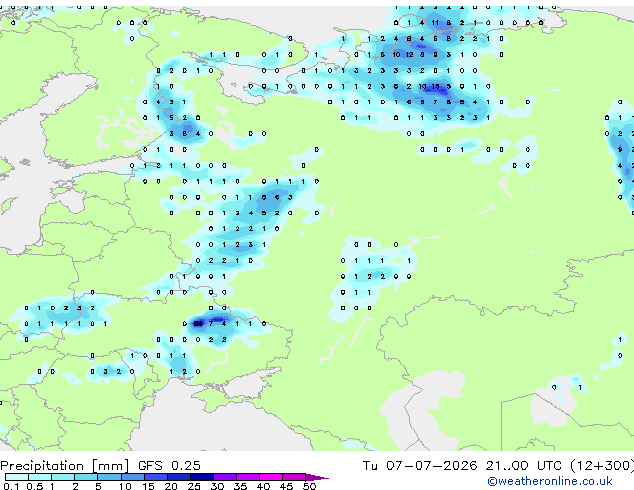634x490 pixels.
Task: Click the 0.1–0.5 mm palest legend swatch
Action: coord(17,477)
